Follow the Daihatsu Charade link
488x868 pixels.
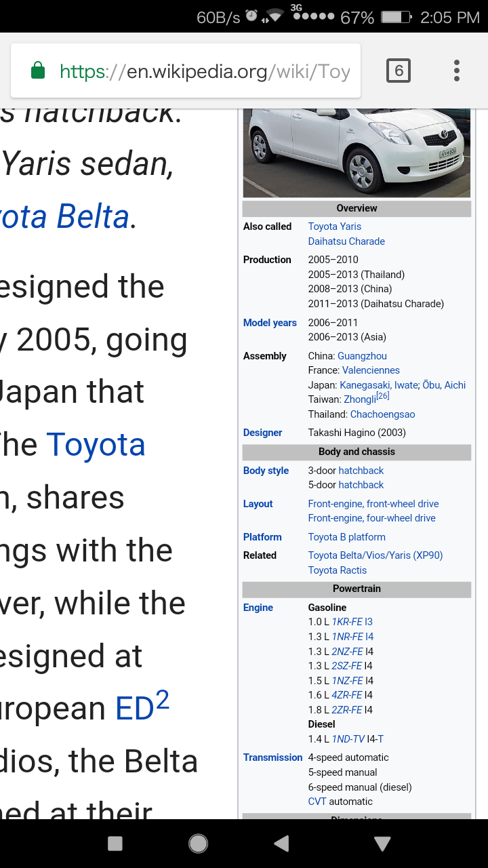(346, 241)
